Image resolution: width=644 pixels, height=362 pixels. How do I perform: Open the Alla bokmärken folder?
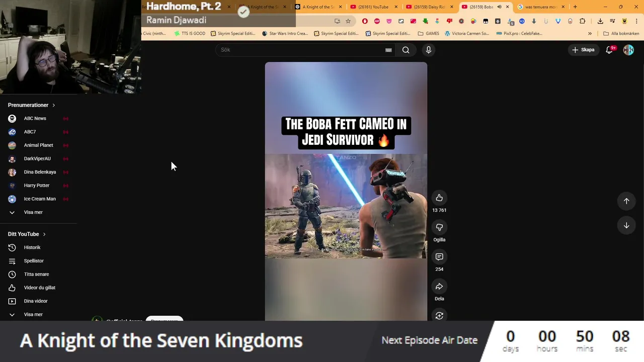(x=621, y=33)
